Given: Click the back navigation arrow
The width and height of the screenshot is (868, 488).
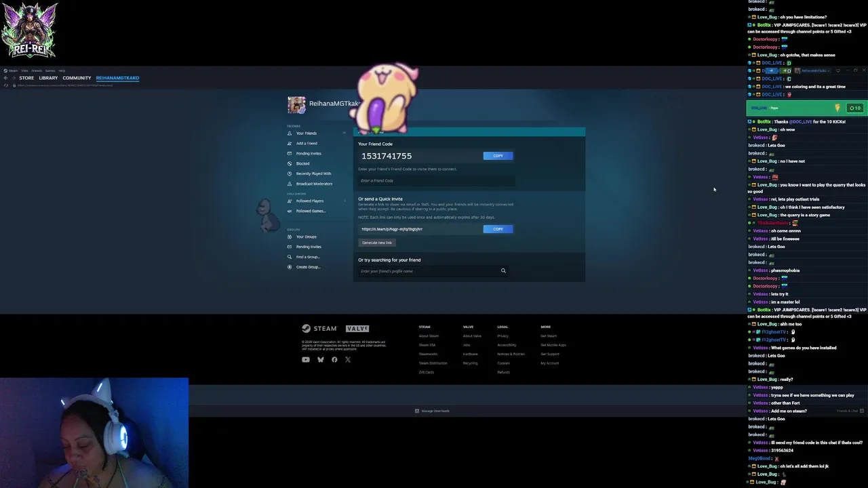Looking at the screenshot, I should pos(5,78).
